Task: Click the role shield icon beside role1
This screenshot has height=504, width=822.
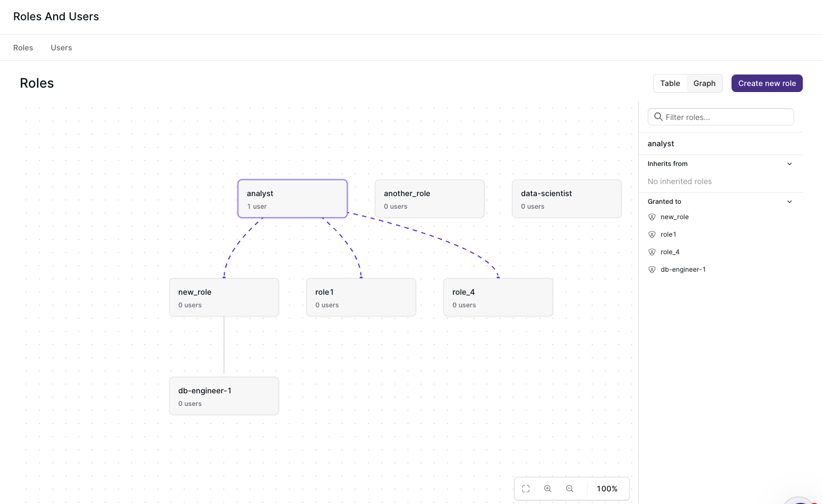Action: tap(652, 234)
